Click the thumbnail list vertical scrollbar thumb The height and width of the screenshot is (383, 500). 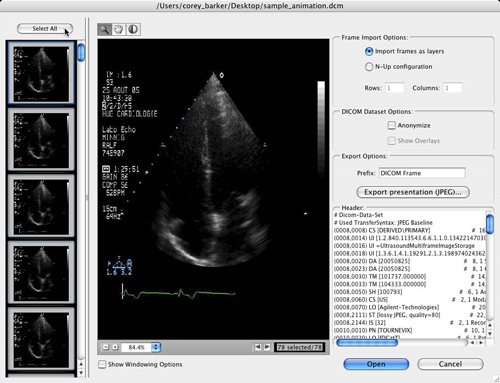coord(81,53)
